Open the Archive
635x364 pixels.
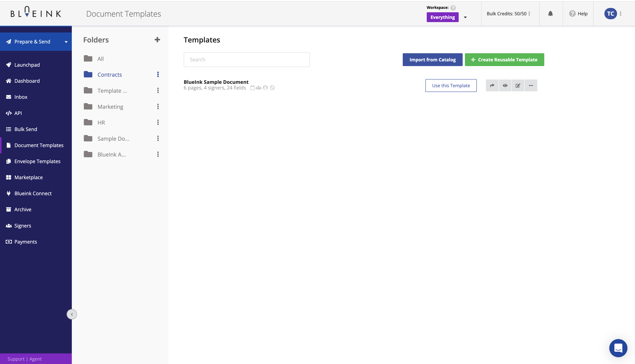(x=23, y=209)
